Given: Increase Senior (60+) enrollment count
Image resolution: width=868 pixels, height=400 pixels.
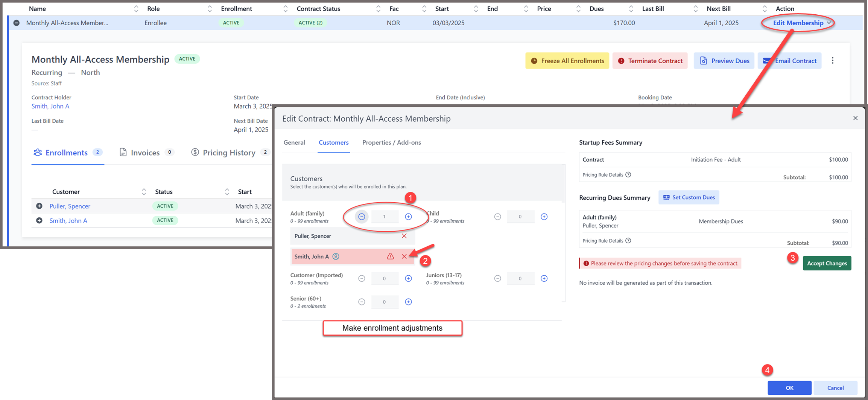Looking at the screenshot, I should pyautogui.click(x=408, y=302).
